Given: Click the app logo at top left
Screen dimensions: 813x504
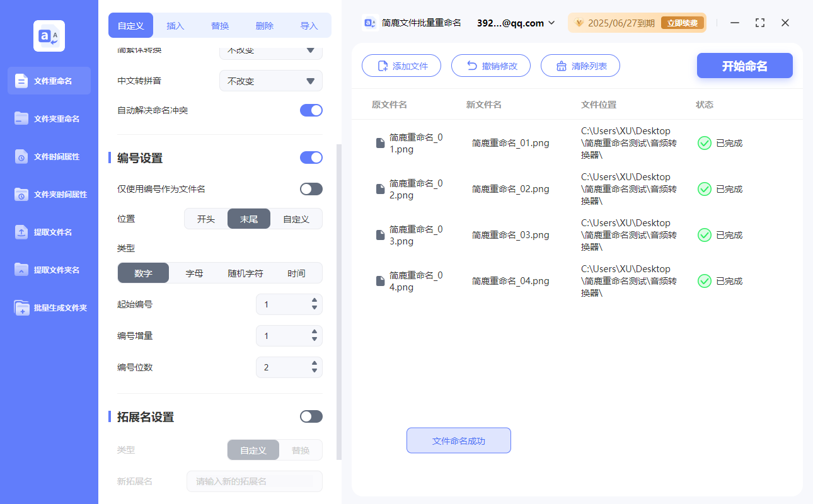Looking at the screenshot, I should coord(49,36).
